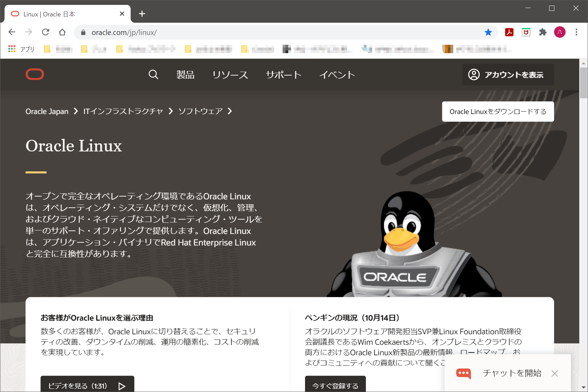This screenshot has height=392, width=588.
Task: Follow the ITインフラストラクチャ breadcrumb link
Action: tap(123, 111)
